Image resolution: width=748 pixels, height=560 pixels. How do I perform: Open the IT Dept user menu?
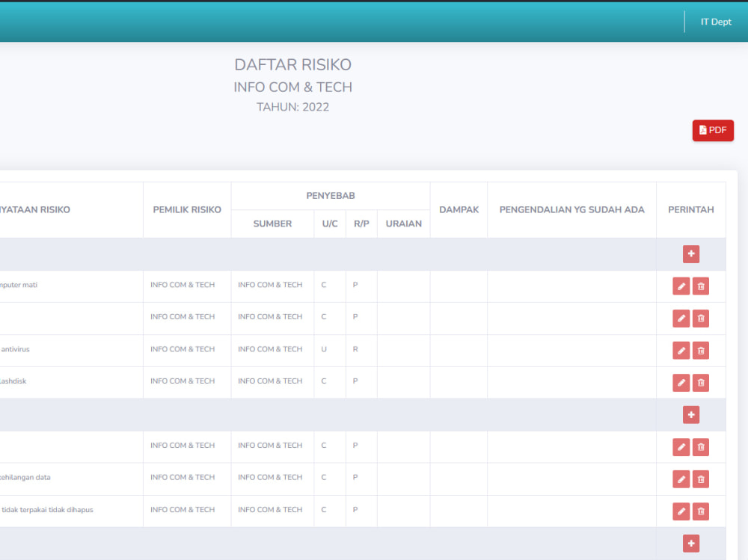point(716,22)
